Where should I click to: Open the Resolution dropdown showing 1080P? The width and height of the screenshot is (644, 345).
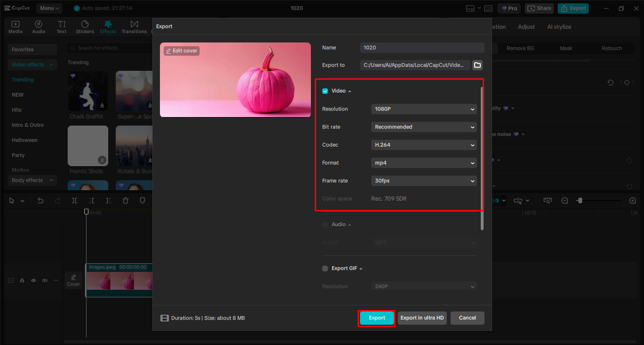click(x=423, y=109)
